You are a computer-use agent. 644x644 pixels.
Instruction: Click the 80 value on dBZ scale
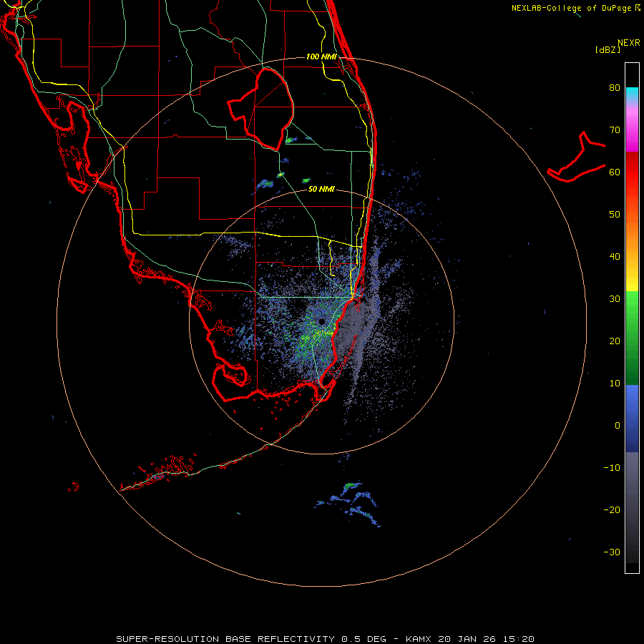tap(615, 88)
